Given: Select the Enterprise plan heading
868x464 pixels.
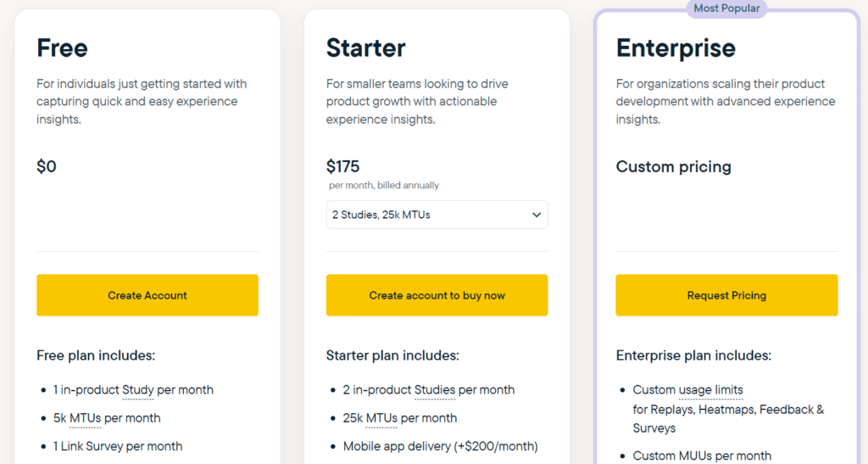Looking at the screenshot, I should point(676,48).
